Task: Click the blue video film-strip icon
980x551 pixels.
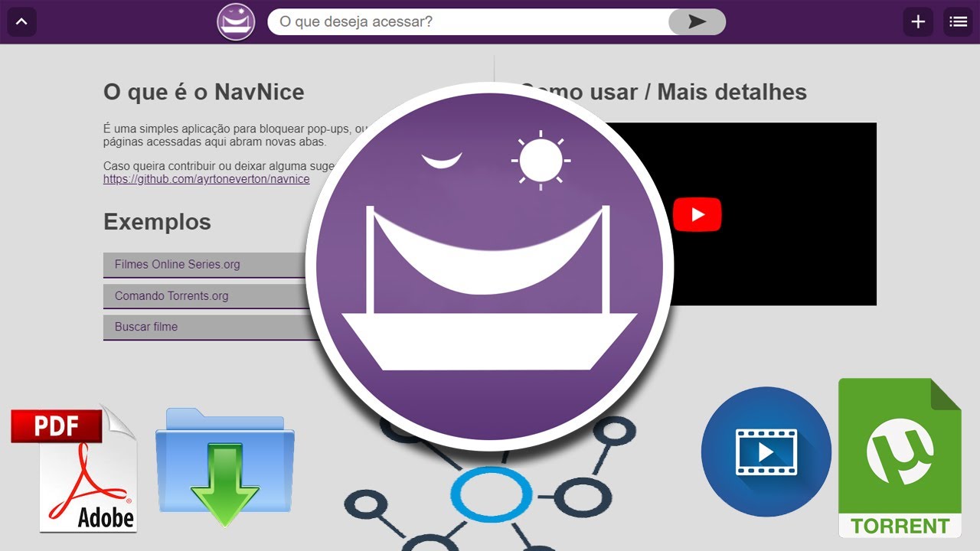Action: [x=766, y=452]
